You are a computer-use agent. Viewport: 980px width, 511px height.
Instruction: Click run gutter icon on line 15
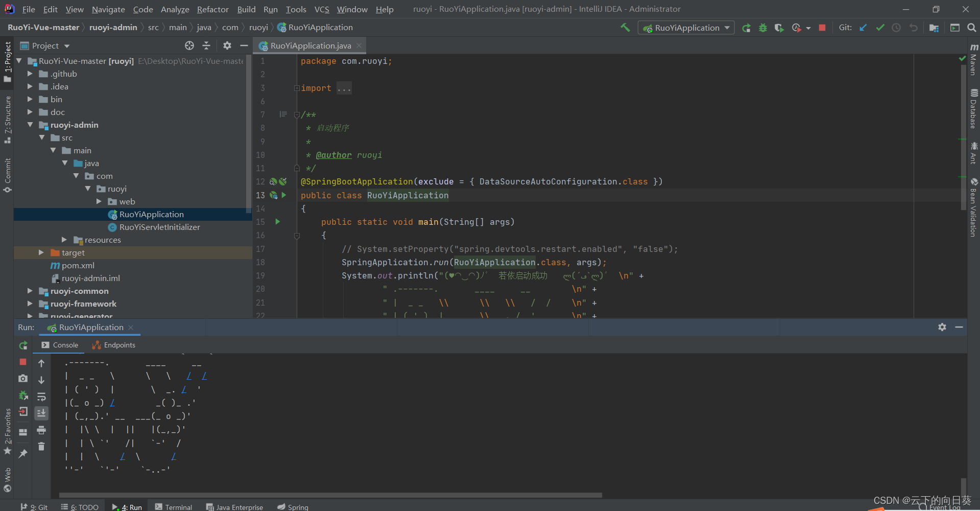coord(278,222)
